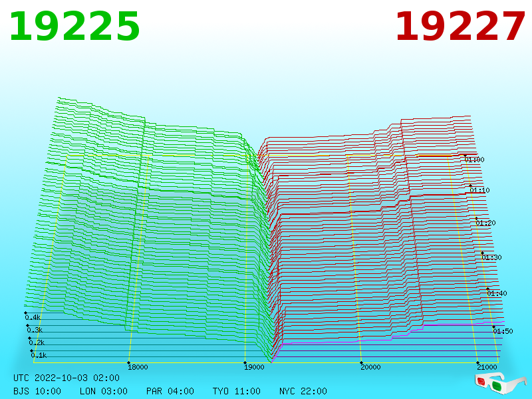Screen dimensions: 532x399
Task: Click the green bid price 19225
Action: (74, 27)
